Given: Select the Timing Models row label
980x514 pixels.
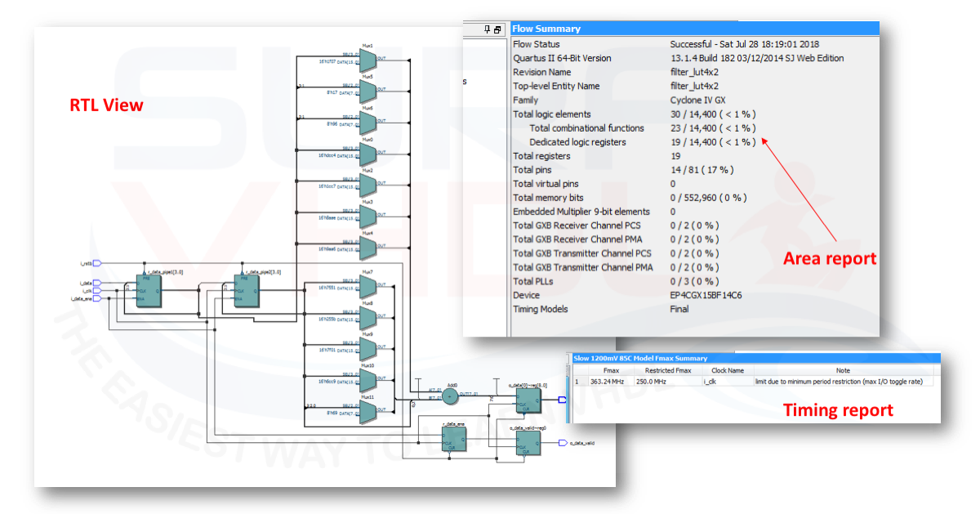Looking at the screenshot, I should (x=541, y=309).
